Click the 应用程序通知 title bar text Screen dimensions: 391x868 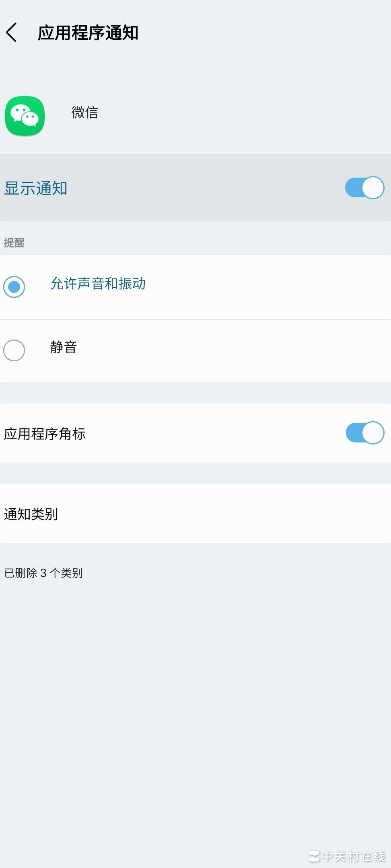pos(87,33)
